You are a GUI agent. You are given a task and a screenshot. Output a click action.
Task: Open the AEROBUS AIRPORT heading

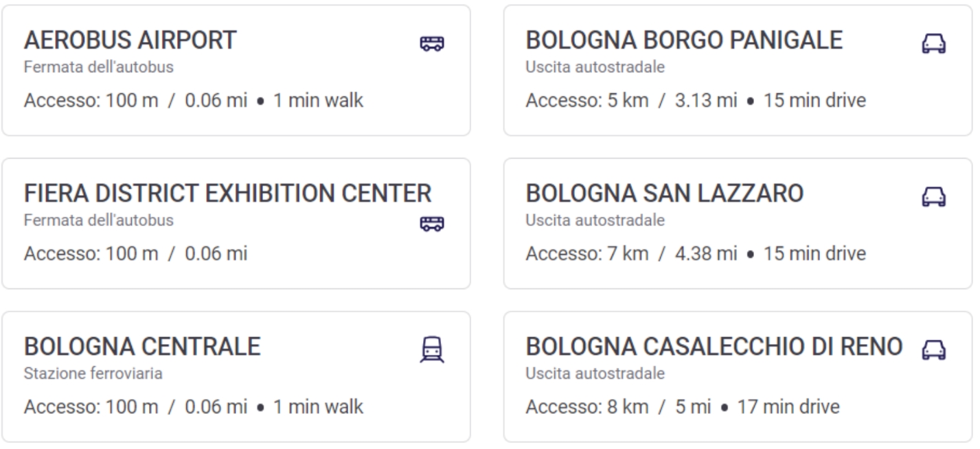130,41
